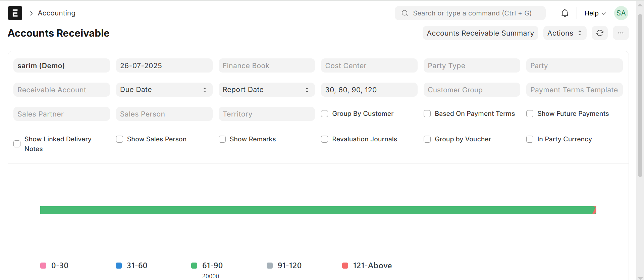Image resolution: width=644 pixels, height=280 pixels.
Task: Click the ERPNext home logo icon
Action: [15, 13]
